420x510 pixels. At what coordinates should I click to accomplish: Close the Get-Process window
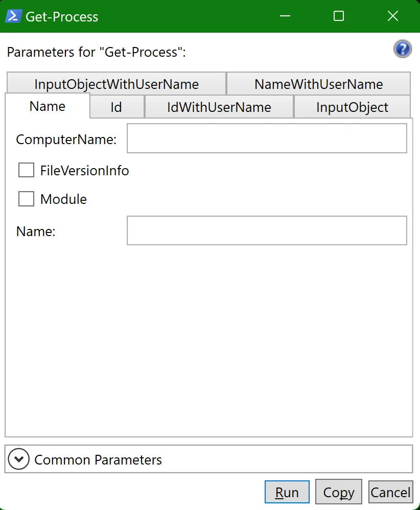click(x=393, y=16)
